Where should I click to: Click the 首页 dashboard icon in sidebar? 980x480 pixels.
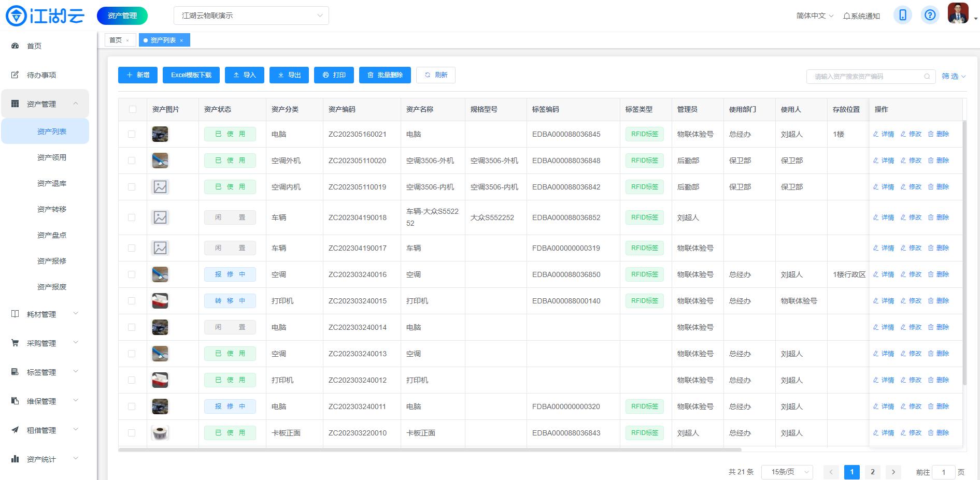click(15, 46)
